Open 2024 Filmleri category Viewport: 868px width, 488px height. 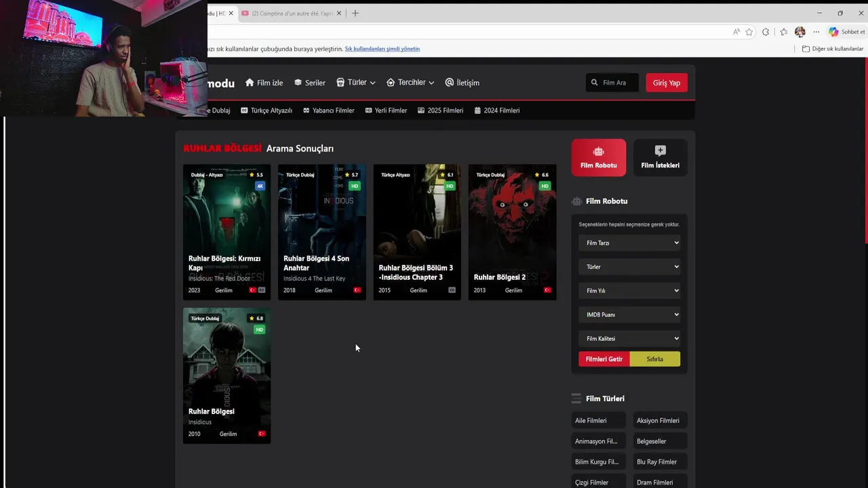click(x=497, y=110)
